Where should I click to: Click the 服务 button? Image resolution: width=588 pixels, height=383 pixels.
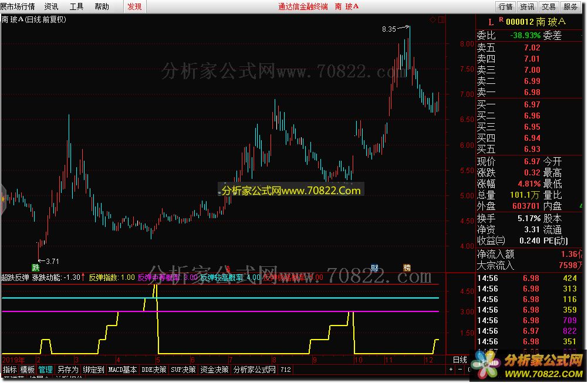pyautogui.click(x=570, y=6)
